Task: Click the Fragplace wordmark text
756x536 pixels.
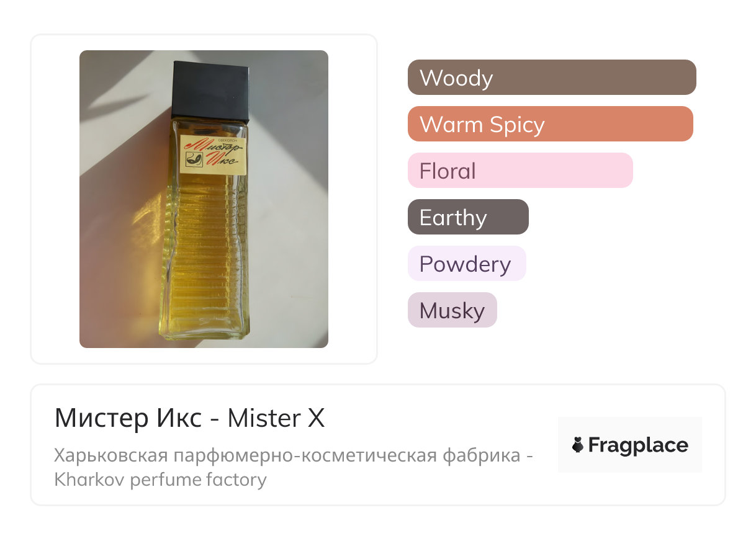Action: (638, 445)
